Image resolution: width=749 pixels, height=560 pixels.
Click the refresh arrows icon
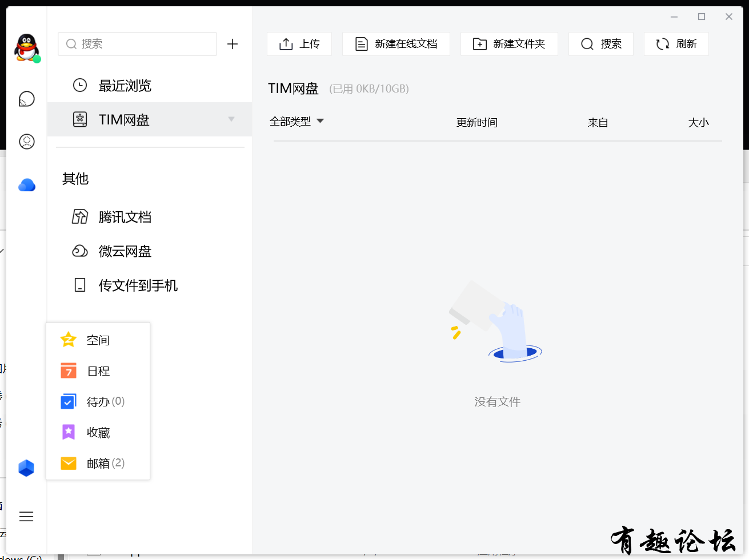663,44
